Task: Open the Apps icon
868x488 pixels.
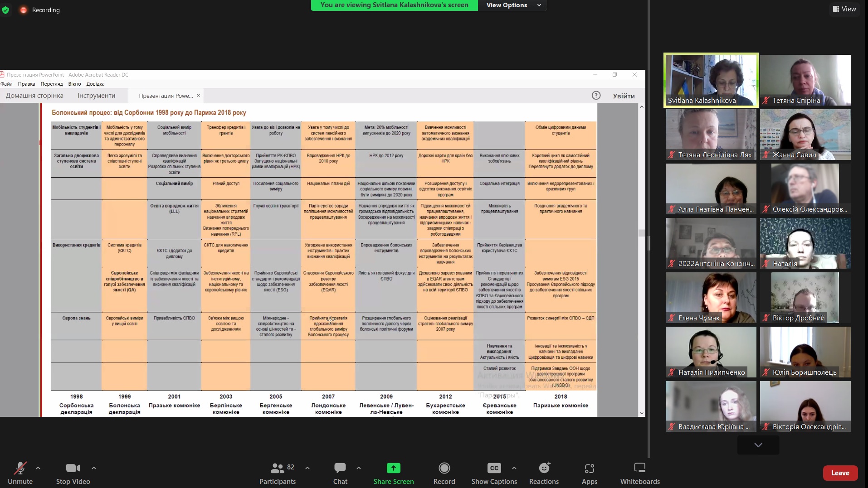Action: pos(589,468)
